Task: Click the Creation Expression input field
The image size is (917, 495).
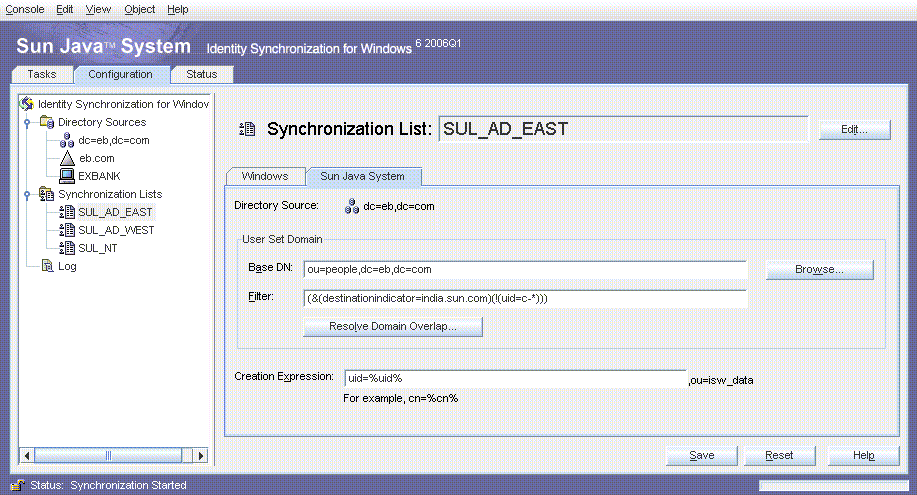Action: (515, 379)
